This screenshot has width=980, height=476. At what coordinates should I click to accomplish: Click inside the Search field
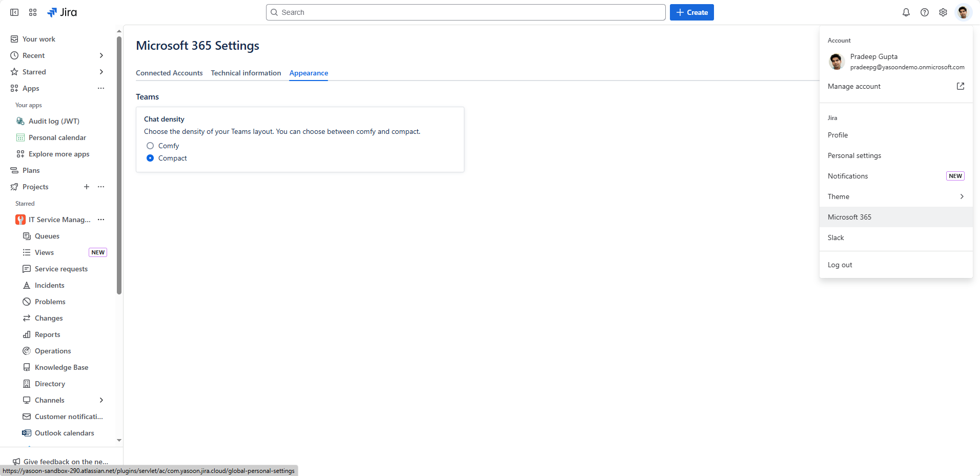coord(465,12)
